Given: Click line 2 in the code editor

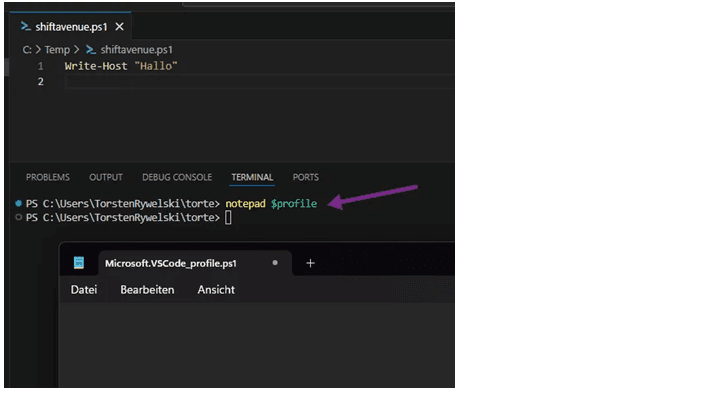Looking at the screenshot, I should 259,82.
